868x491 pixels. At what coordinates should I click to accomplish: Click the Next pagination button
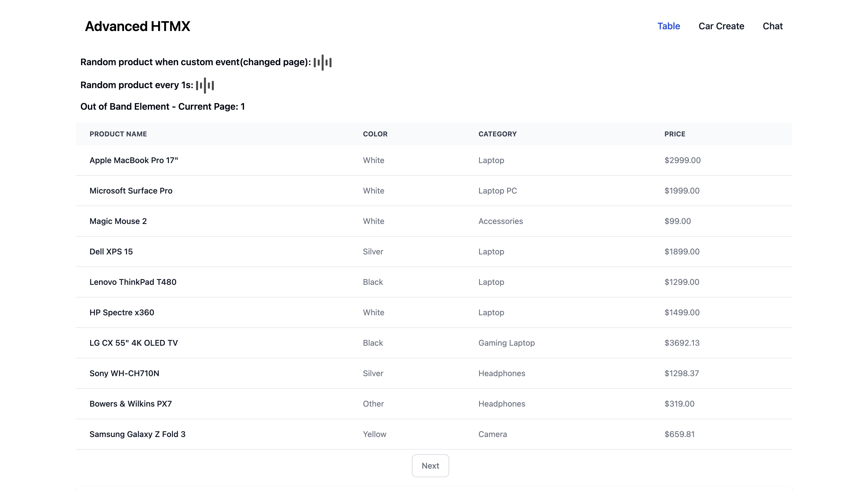tap(430, 465)
